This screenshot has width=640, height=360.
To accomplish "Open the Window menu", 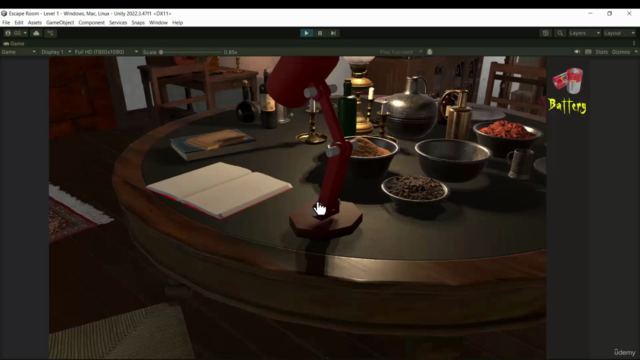I will 158,22.
